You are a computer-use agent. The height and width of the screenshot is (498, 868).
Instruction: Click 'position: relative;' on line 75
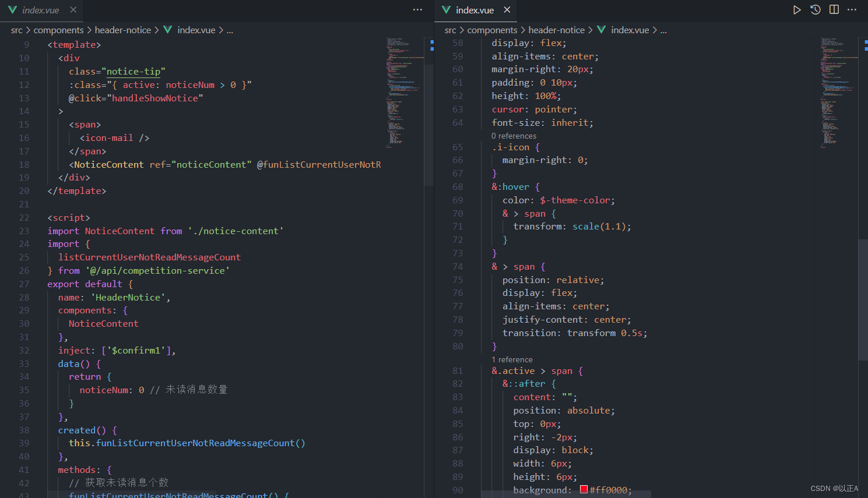553,280
